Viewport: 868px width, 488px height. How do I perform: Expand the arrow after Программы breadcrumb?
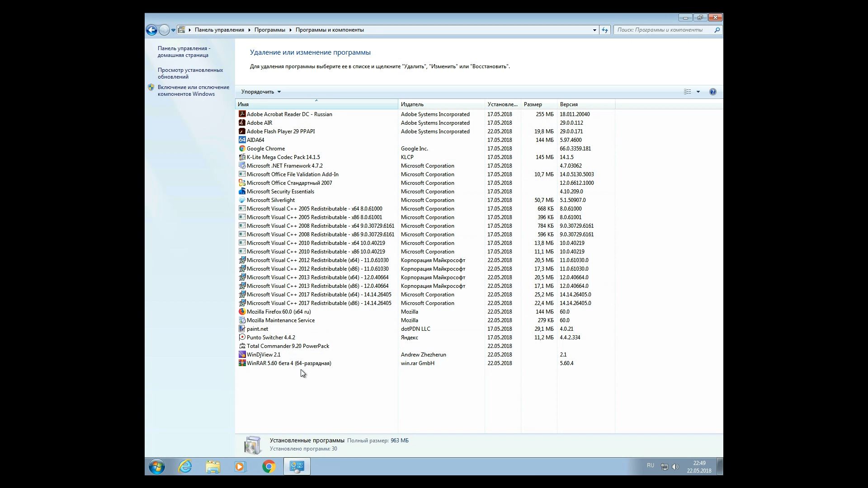(x=290, y=30)
